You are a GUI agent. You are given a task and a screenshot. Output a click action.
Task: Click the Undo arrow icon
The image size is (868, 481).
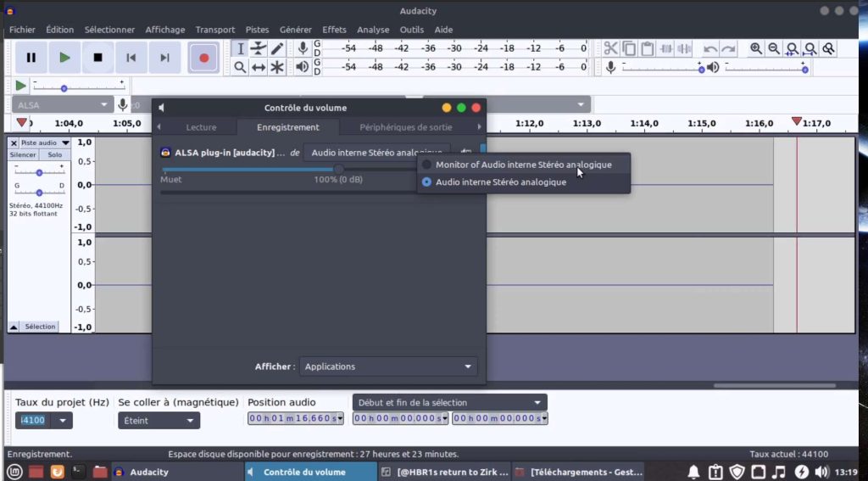[710, 48]
